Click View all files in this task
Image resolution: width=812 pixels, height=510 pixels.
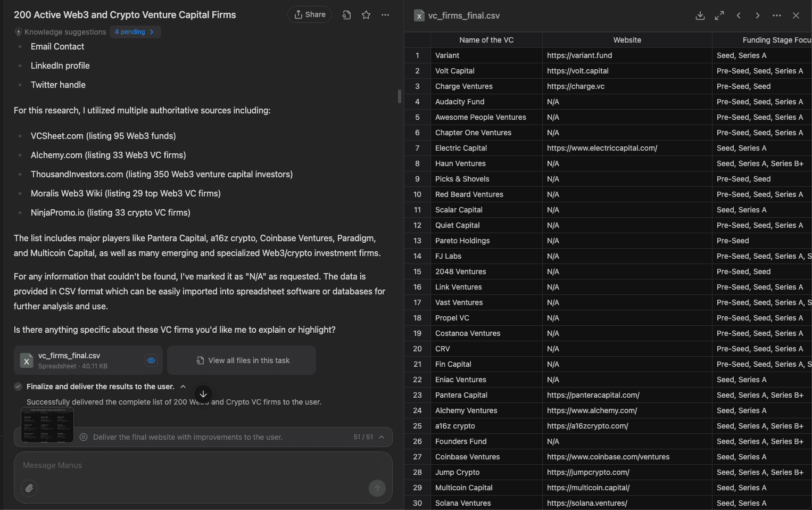coord(242,360)
